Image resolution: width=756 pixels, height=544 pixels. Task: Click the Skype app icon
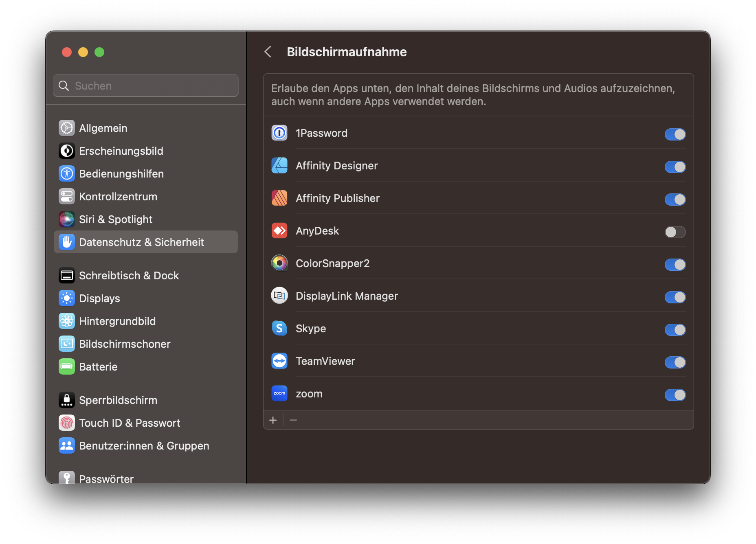pos(279,328)
